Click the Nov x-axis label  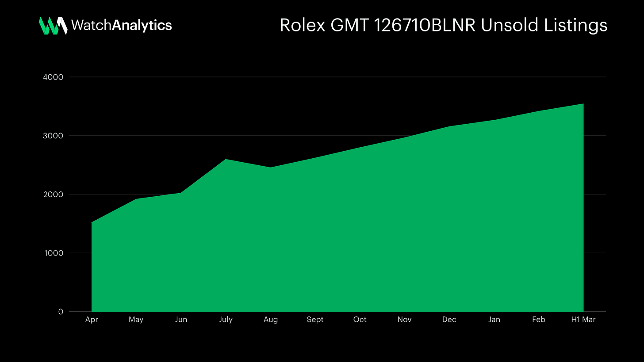(404, 320)
